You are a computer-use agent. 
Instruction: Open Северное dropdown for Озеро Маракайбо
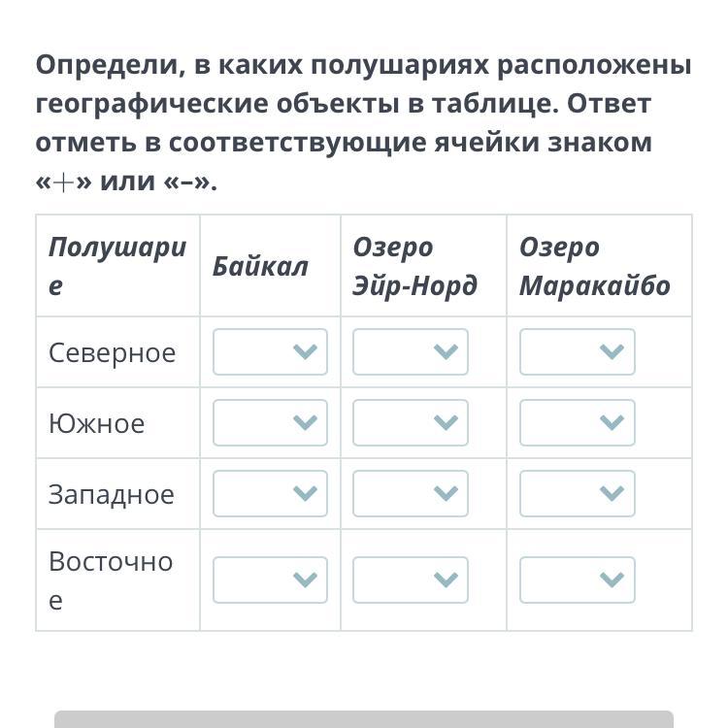pos(578,351)
